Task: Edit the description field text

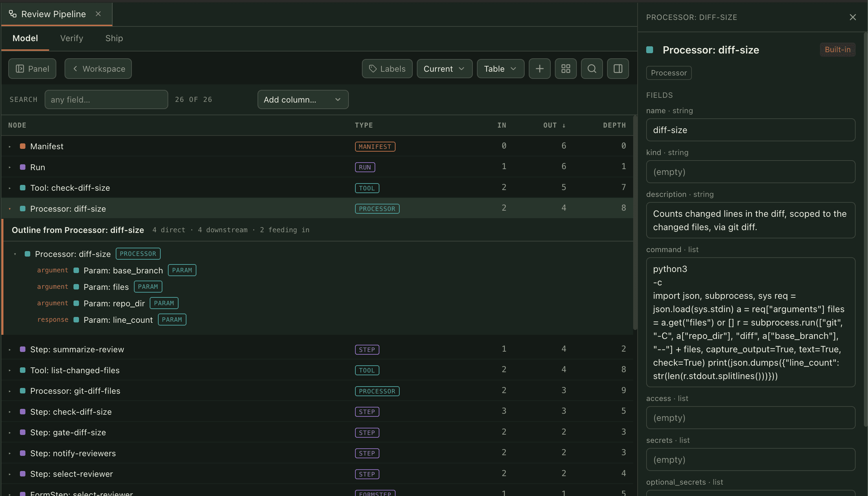Action: click(x=751, y=220)
